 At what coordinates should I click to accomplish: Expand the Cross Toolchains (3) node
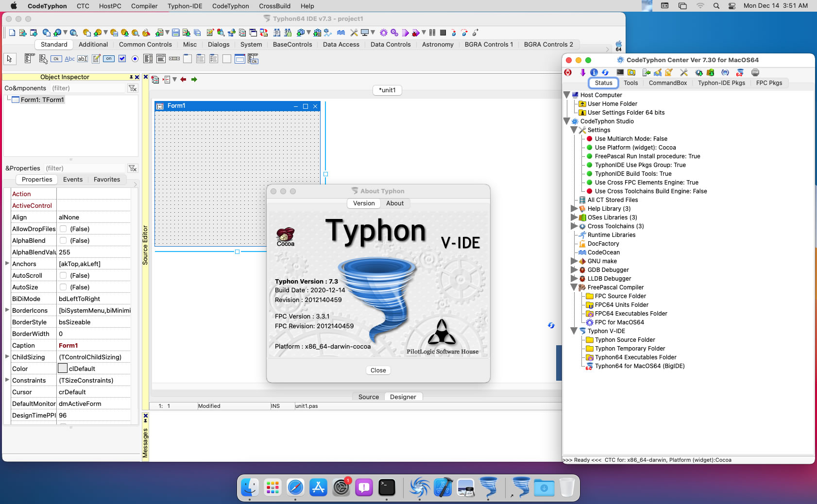pyautogui.click(x=574, y=226)
